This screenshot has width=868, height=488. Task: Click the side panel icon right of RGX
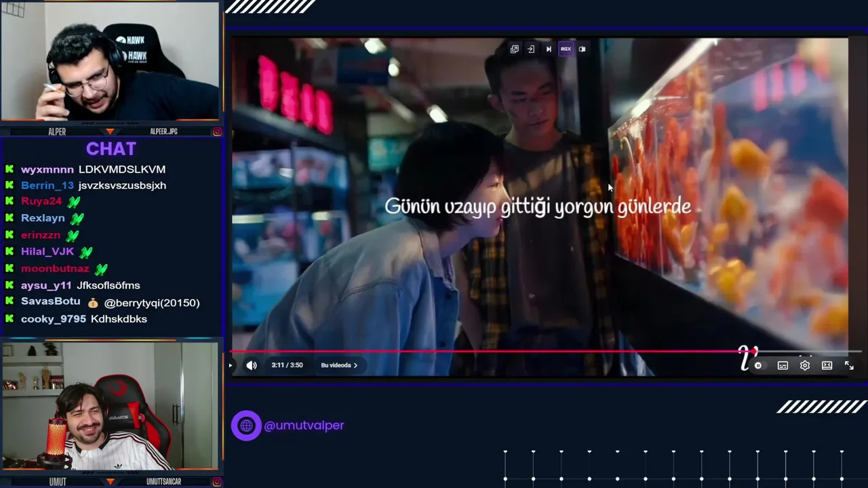click(x=582, y=49)
